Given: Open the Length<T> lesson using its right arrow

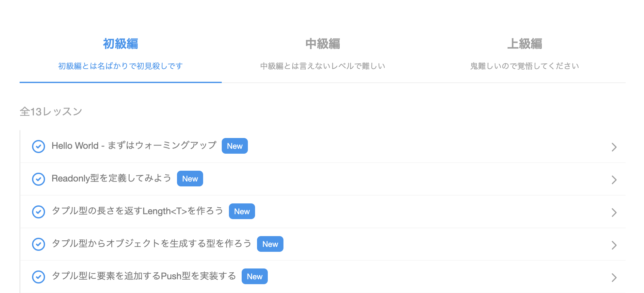Looking at the screenshot, I should click(614, 213).
